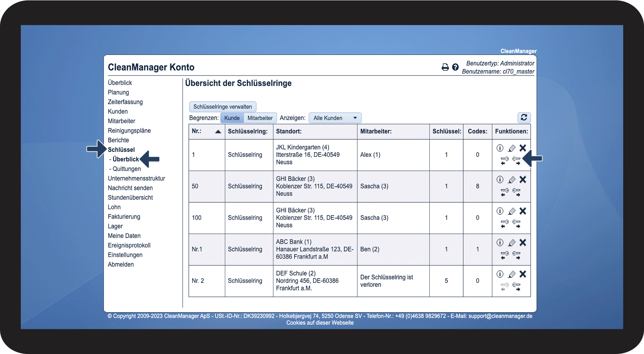Toggle sort arrow in the Nr. column header
The image size is (644, 354).
tap(218, 132)
